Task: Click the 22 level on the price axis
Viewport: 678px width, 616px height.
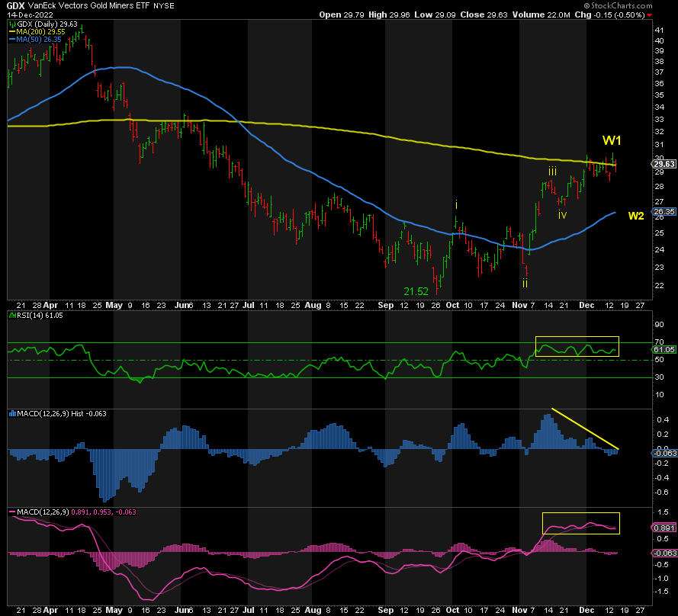Action: pyautogui.click(x=660, y=286)
